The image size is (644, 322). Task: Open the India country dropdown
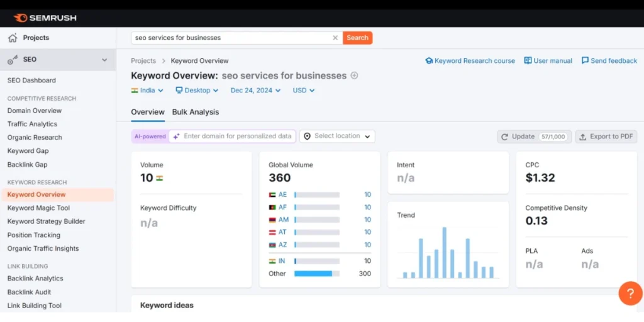pyautogui.click(x=147, y=91)
